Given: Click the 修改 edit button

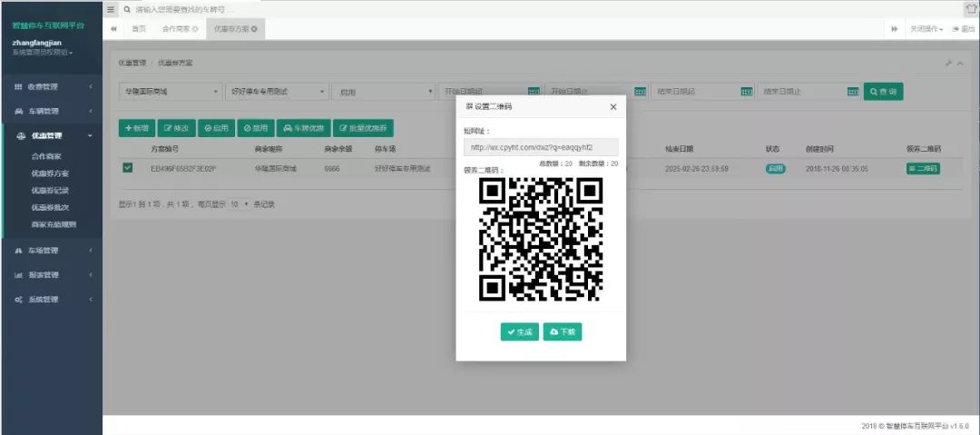Looking at the screenshot, I should point(176,128).
